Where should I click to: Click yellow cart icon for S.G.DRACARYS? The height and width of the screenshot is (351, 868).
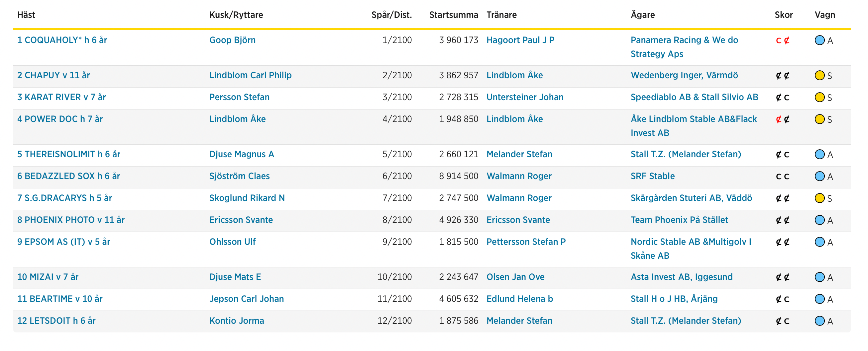(x=819, y=198)
